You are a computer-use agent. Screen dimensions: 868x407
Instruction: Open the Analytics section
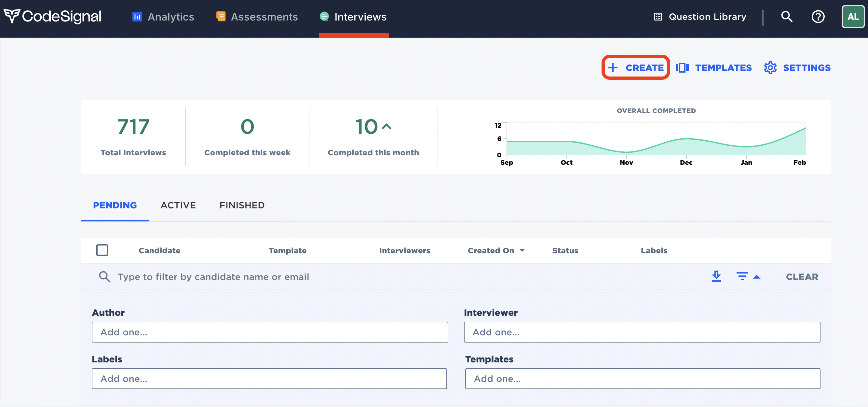[163, 17]
